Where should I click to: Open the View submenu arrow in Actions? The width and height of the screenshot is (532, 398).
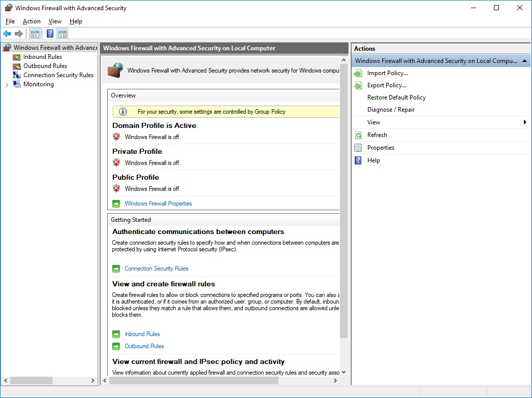coord(525,122)
